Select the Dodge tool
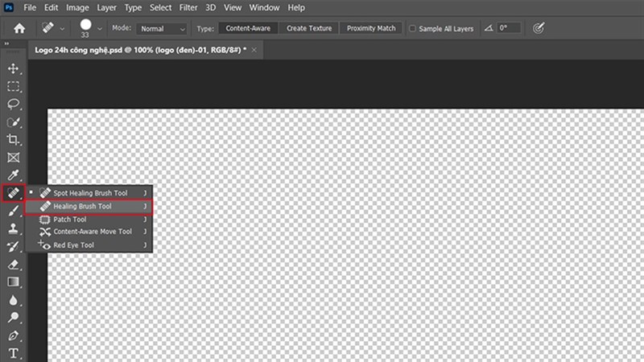 tap(13, 318)
